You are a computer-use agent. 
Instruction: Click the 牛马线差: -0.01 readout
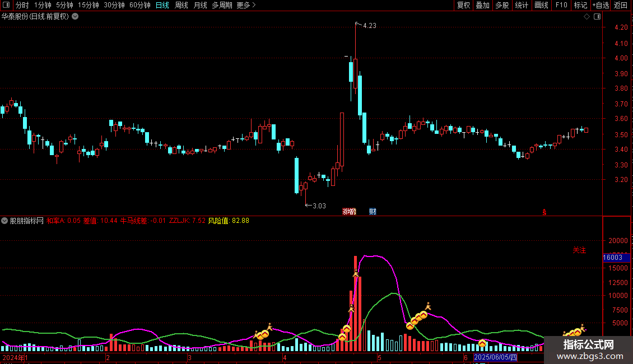pyautogui.click(x=143, y=221)
